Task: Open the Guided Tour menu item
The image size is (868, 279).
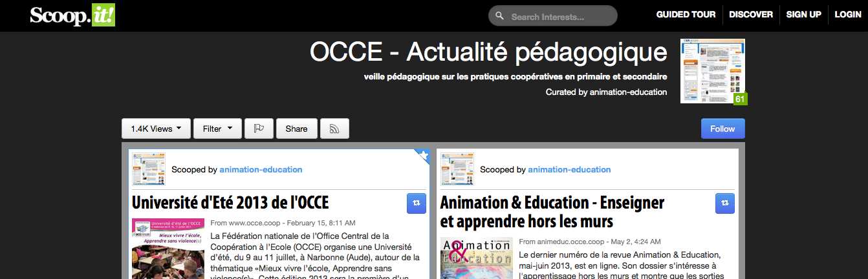Action: [x=686, y=15]
